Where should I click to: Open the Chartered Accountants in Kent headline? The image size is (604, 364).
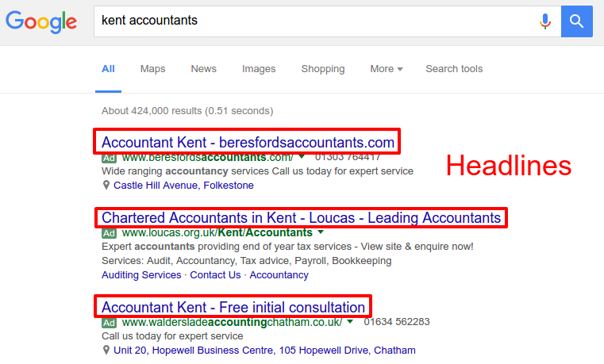coord(301,217)
